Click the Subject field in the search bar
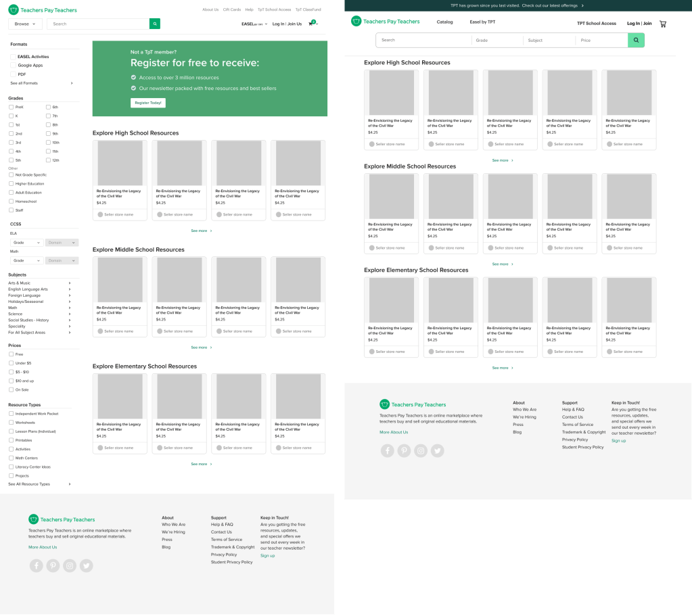 coord(549,41)
